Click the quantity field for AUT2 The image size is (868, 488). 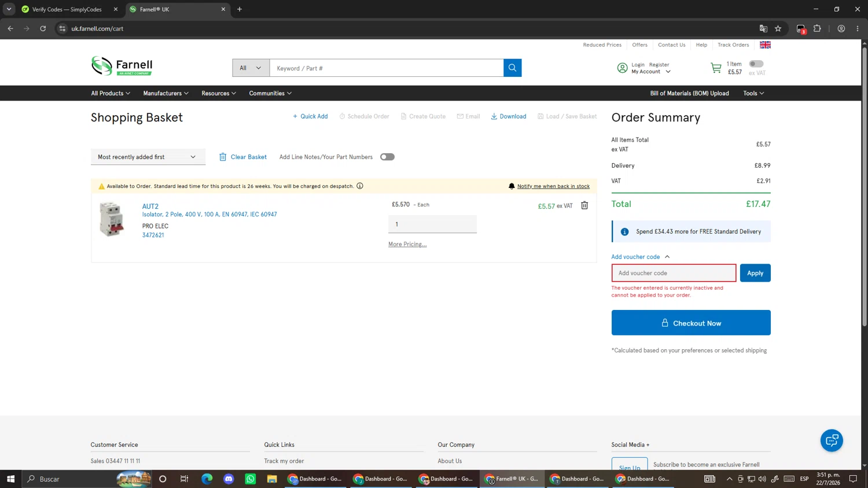[432, 224]
